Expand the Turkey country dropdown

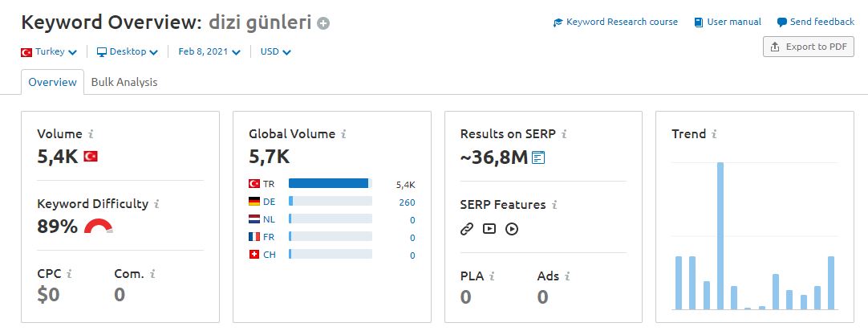coord(49,51)
